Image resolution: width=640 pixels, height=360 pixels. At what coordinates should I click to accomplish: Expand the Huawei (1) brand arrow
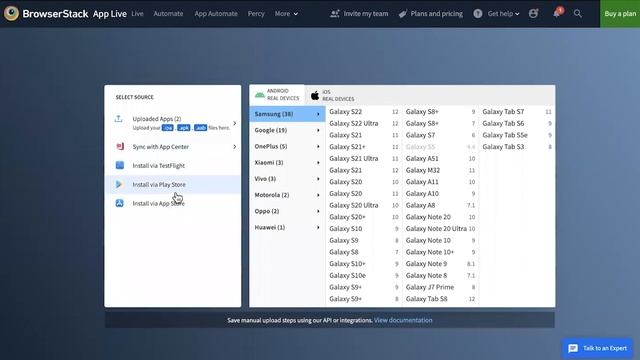(318, 227)
